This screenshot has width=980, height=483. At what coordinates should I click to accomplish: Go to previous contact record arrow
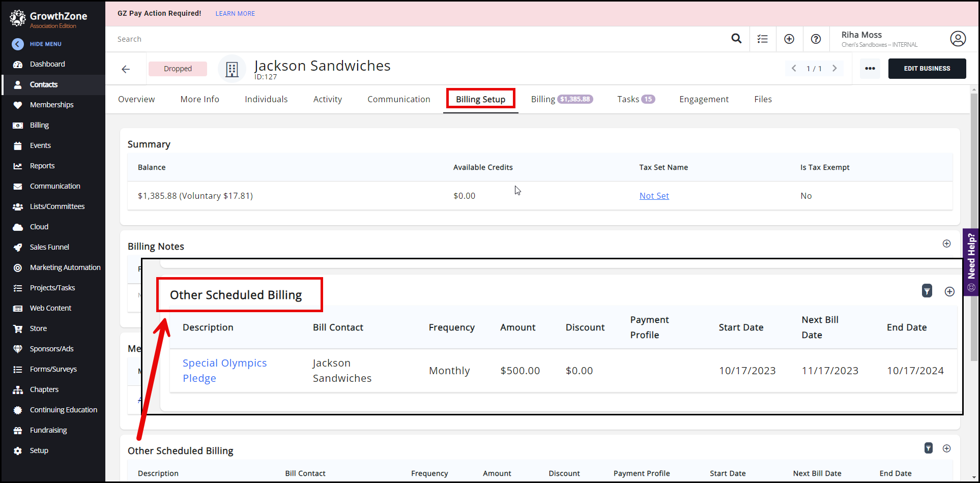tap(794, 69)
